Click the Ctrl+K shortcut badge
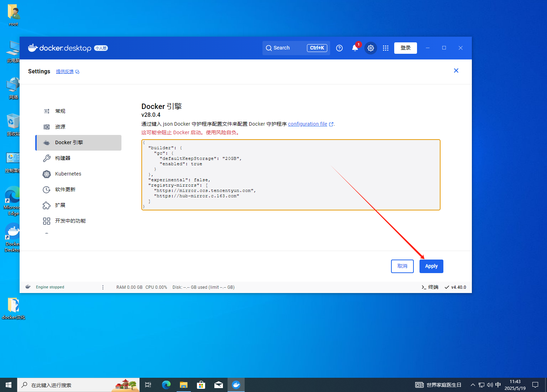Viewport: 547px width, 392px height. click(x=317, y=48)
